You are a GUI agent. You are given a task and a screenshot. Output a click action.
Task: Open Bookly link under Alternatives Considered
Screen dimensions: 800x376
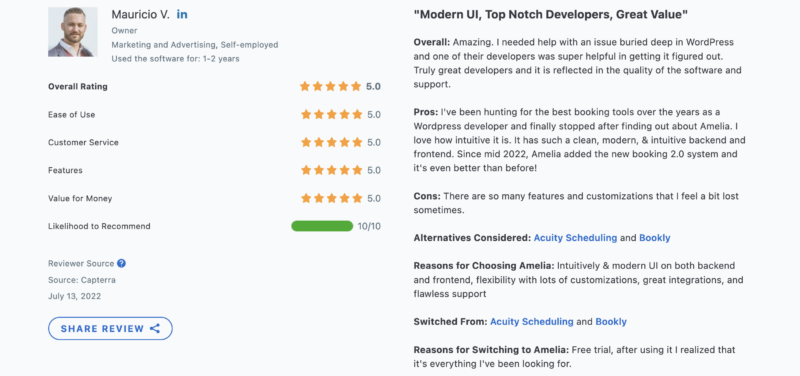click(655, 238)
